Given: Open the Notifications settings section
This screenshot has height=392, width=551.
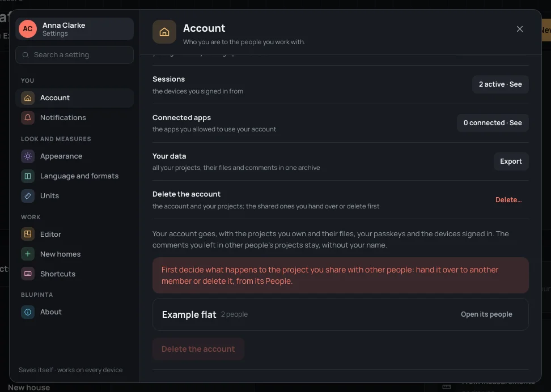Looking at the screenshot, I should click(74, 118).
